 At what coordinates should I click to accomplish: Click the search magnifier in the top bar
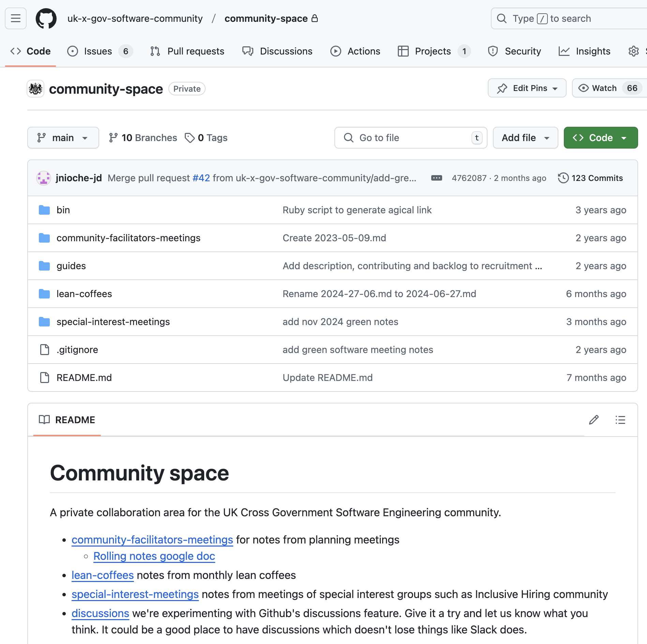pos(501,18)
